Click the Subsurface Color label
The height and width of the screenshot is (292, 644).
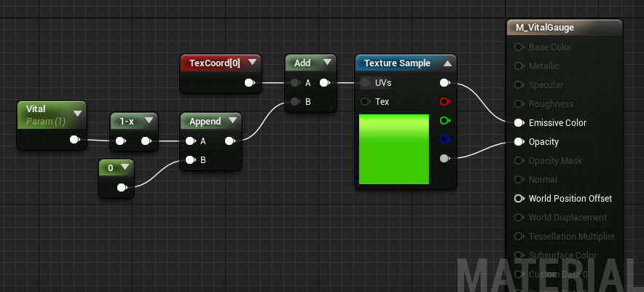tap(562, 255)
